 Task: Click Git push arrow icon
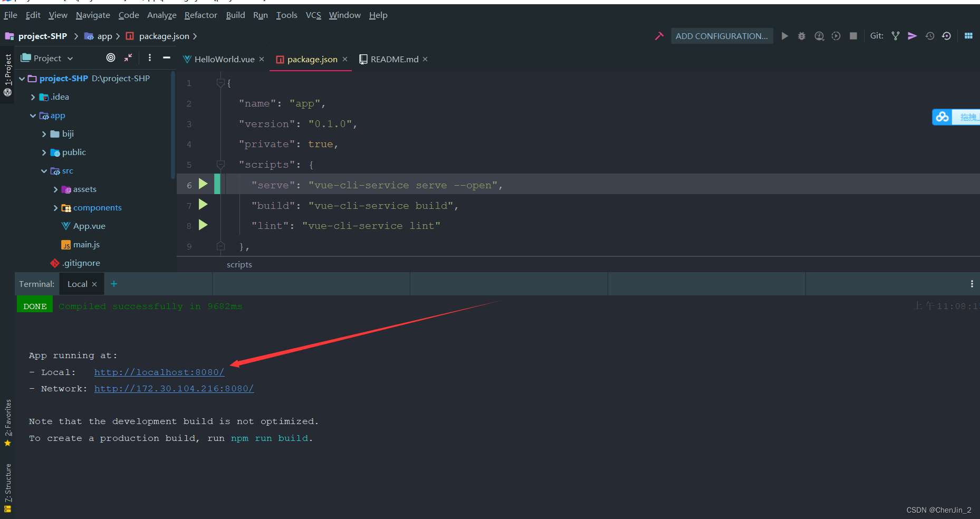tap(912, 36)
